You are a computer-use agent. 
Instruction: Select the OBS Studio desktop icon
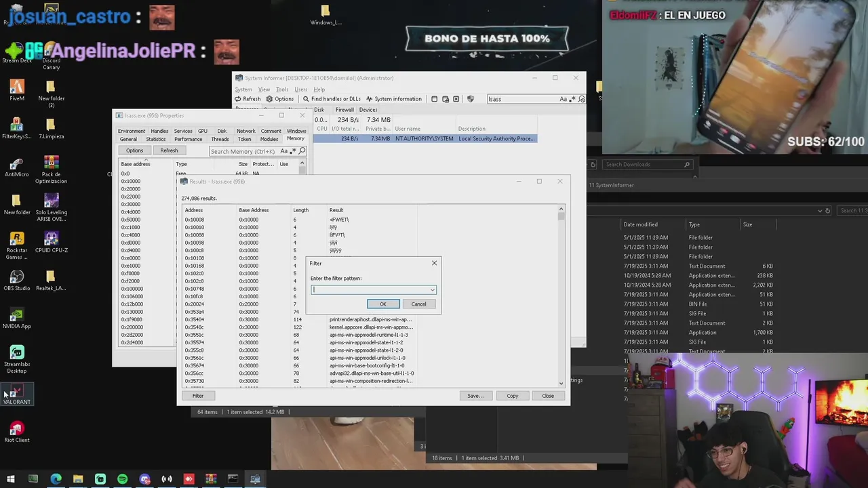(x=17, y=281)
